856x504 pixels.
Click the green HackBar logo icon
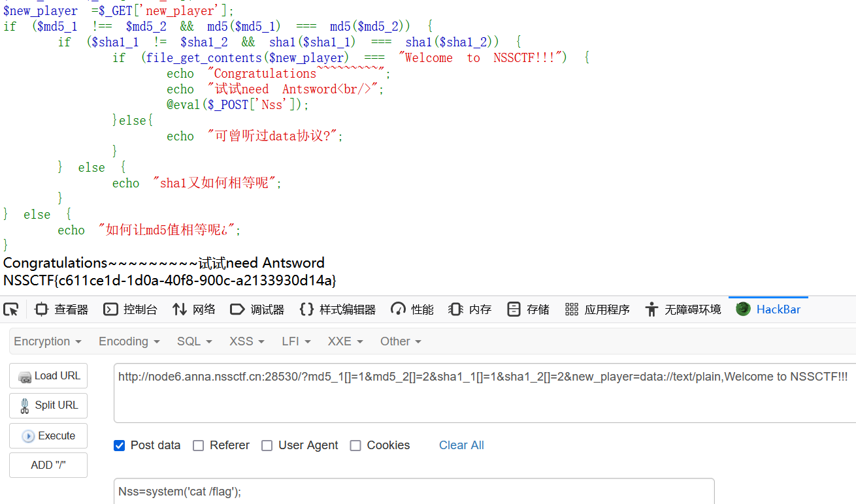pos(743,309)
